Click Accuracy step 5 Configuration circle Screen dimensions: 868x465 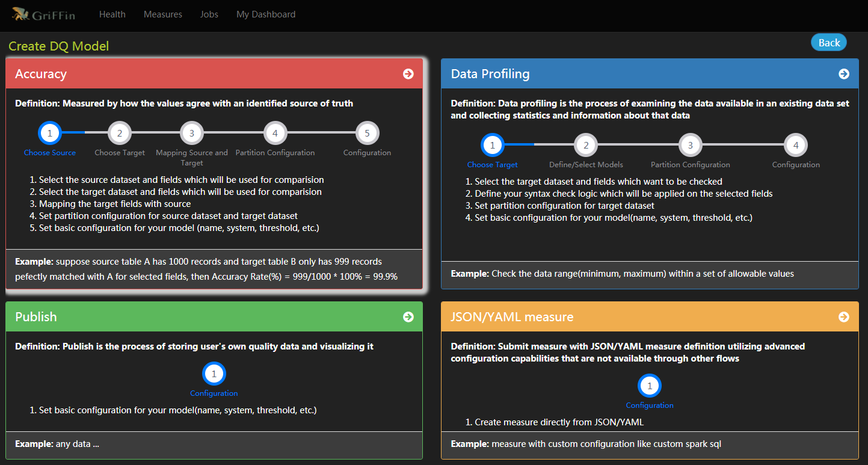tap(368, 133)
